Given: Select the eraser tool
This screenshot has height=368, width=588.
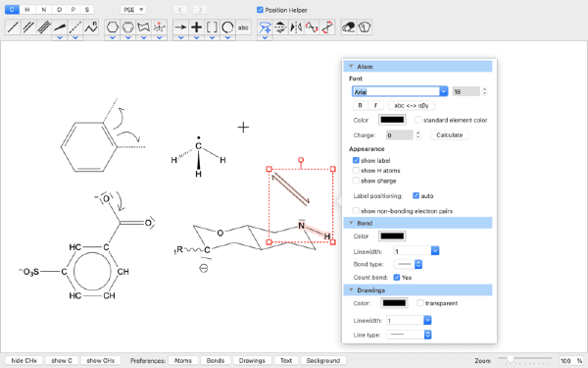Looking at the screenshot, I should click(349, 27).
